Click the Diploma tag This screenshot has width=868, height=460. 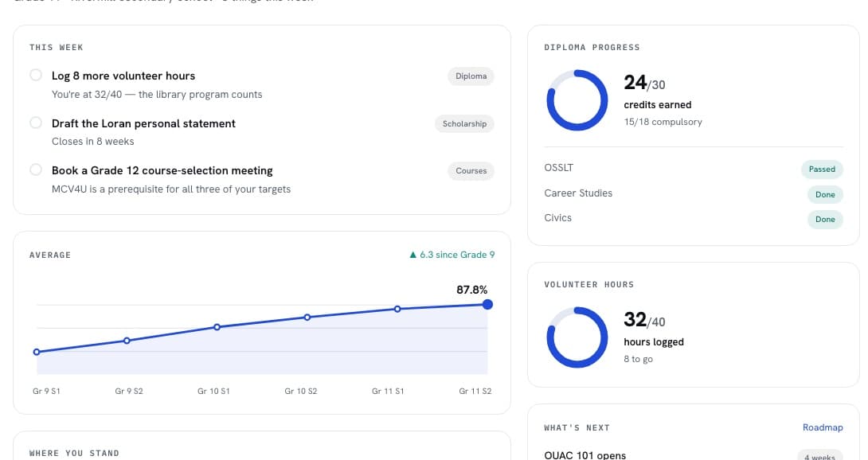471,76
